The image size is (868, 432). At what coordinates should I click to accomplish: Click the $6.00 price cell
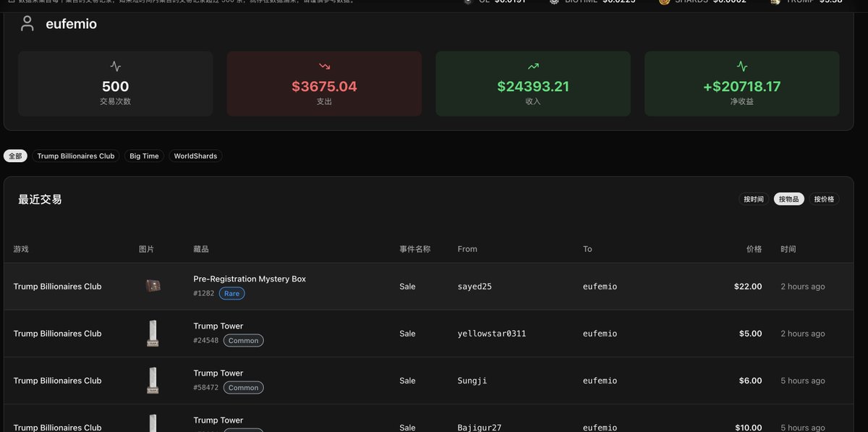[750, 381]
